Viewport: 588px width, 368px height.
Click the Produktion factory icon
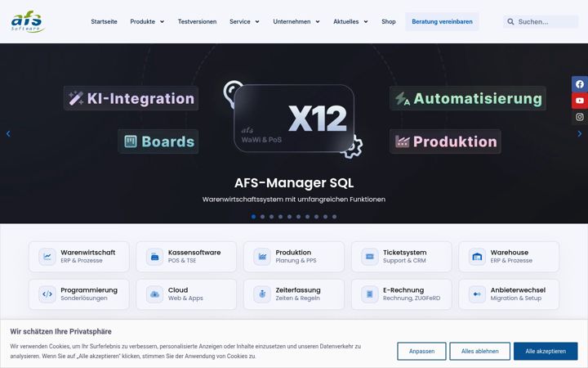[262, 257]
